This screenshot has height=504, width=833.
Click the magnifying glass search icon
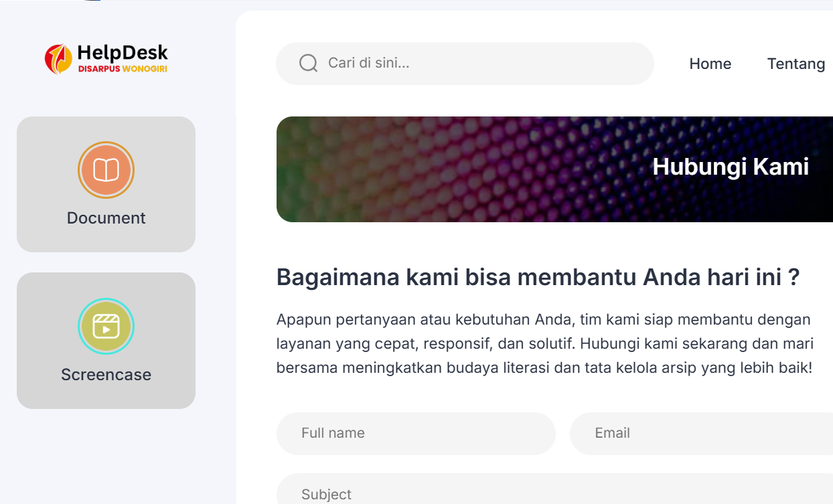point(308,64)
